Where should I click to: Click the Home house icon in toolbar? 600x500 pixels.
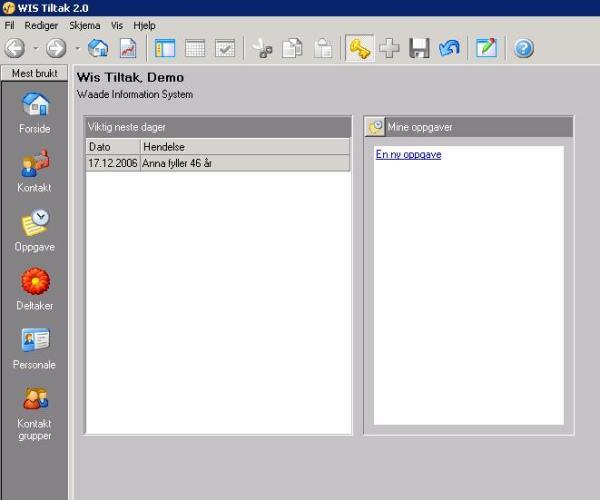[98, 48]
